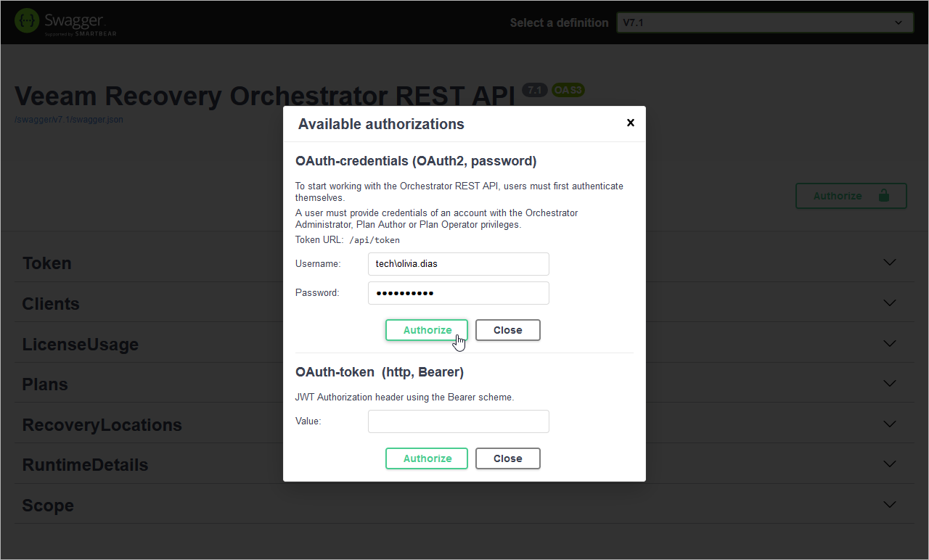Click the Clients section heading
The height and width of the screenshot is (560, 929).
(x=51, y=304)
